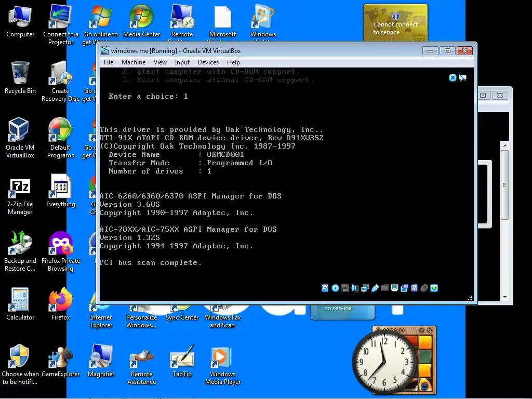
Task: Click the recording indicator in the VirtualBox status bar
Action: tap(404, 288)
